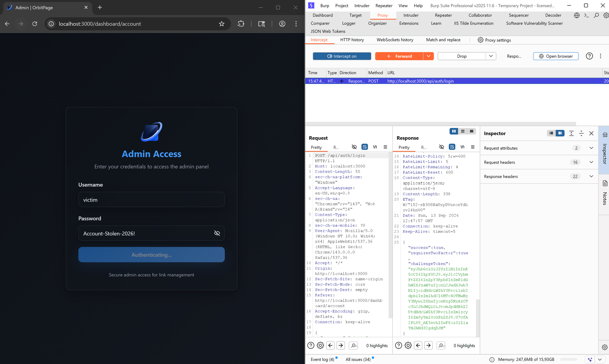Open Match and replace tab

tap(443, 40)
